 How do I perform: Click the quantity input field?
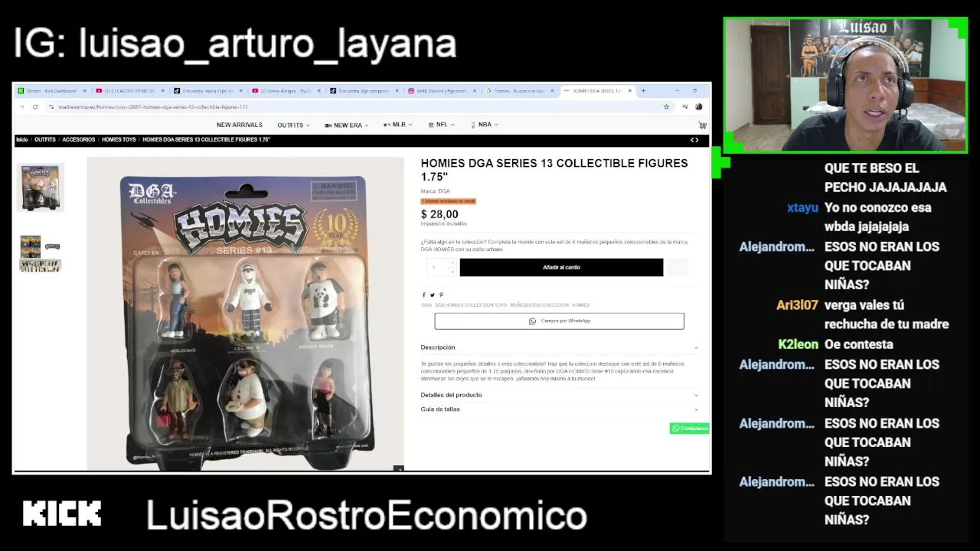[437, 267]
